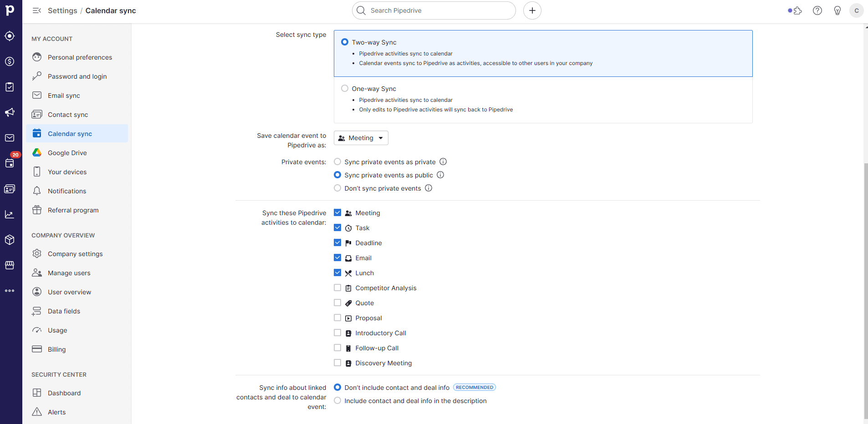
Task: Open Email sync settings
Action: [x=77, y=96]
